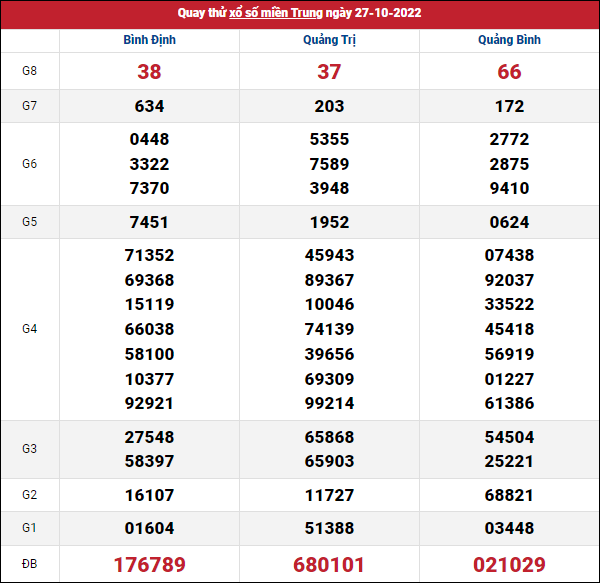600x583 pixels.
Task: Click the G2 result 68821
Action: pos(509,495)
